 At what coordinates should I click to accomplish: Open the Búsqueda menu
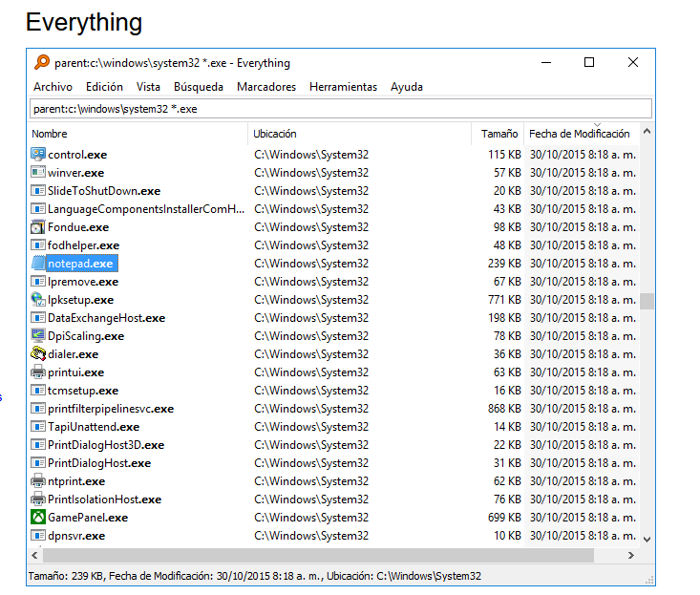tap(199, 87)
